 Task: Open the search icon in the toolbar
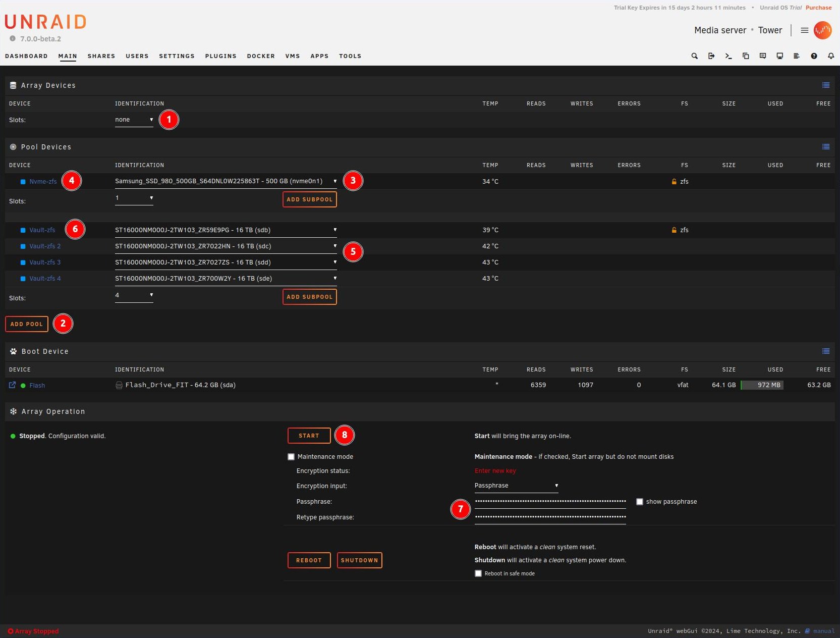[694, 56]
